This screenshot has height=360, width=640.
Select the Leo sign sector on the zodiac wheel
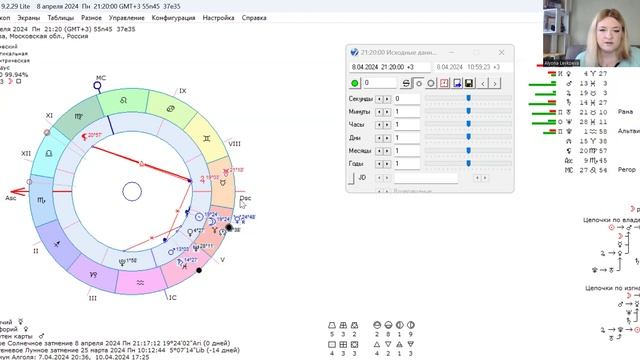pyautogui.click(x=123, y=100)
